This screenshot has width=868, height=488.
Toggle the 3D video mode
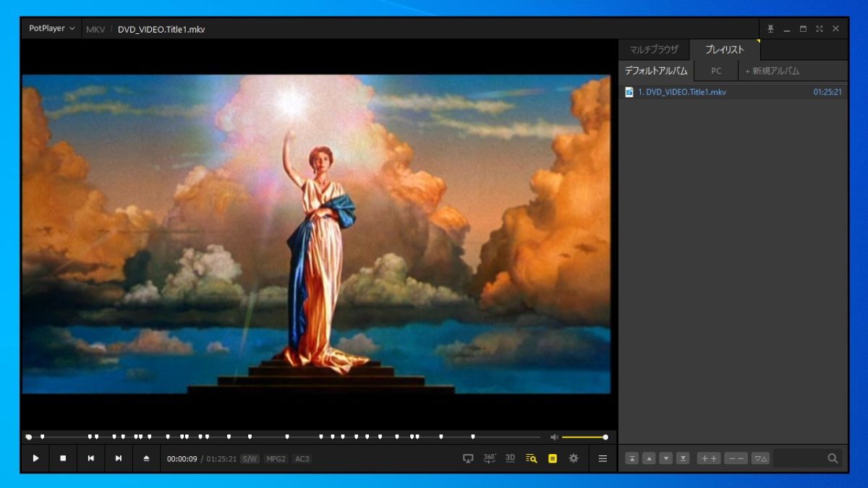(510, 458)
